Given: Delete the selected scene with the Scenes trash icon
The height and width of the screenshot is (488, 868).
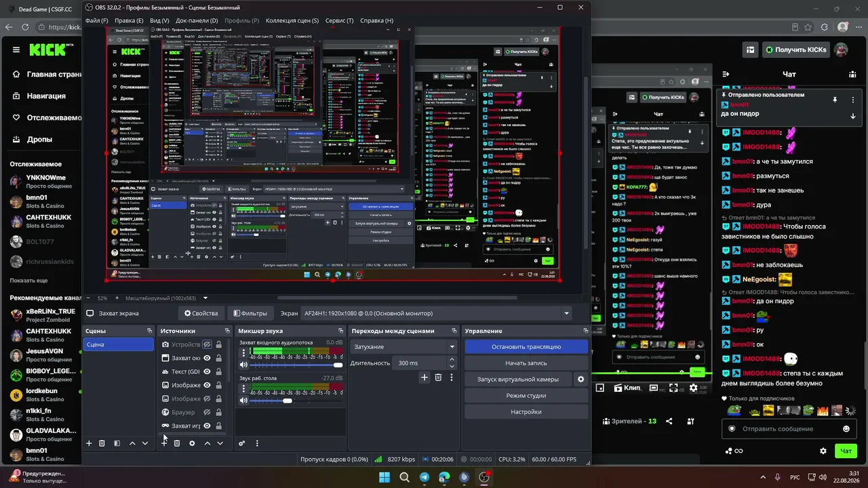Looking at the screenshot, I should tap(102, 443).
